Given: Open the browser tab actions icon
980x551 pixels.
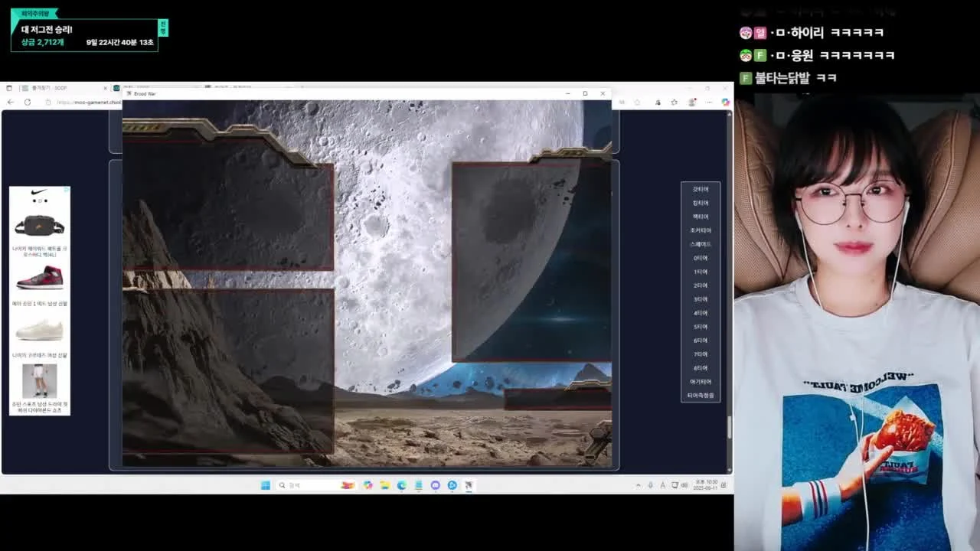Looking at the screenshot, I should [9, 88].
